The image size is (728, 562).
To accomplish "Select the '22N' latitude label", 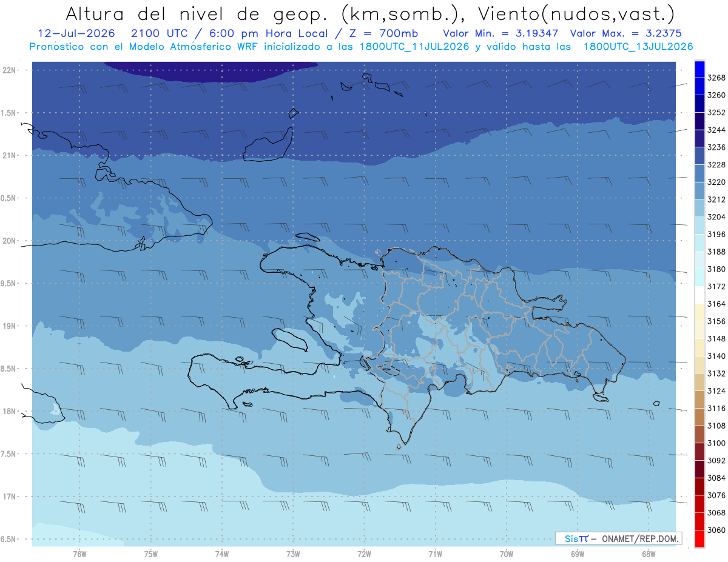I will [x=8, y=70].
